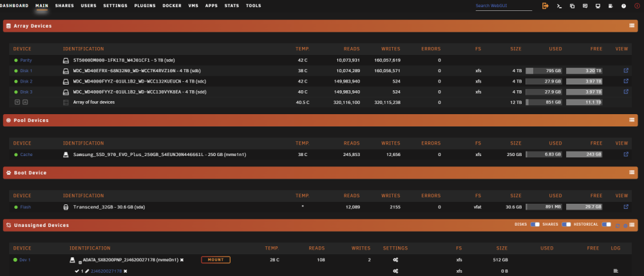Toggle the HISTORICAL switch
The image size is (644, 276).
point(606,224)
